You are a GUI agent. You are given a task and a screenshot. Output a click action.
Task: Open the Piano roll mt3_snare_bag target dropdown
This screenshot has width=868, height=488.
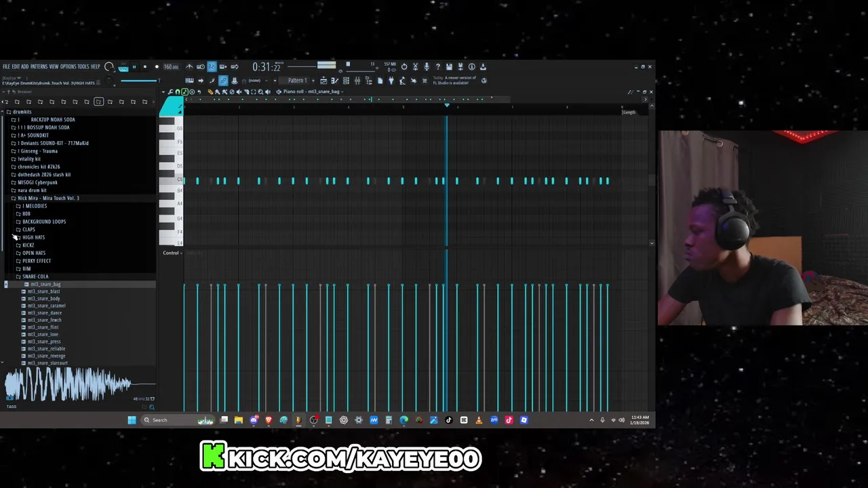[312, 91]
